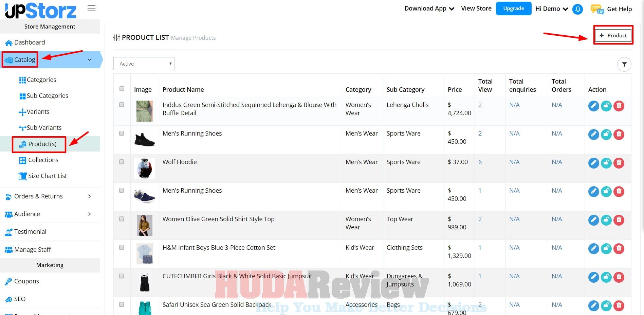Click the blue Upgrade button
Screen dimensions: 644x315
pos(514,8)
